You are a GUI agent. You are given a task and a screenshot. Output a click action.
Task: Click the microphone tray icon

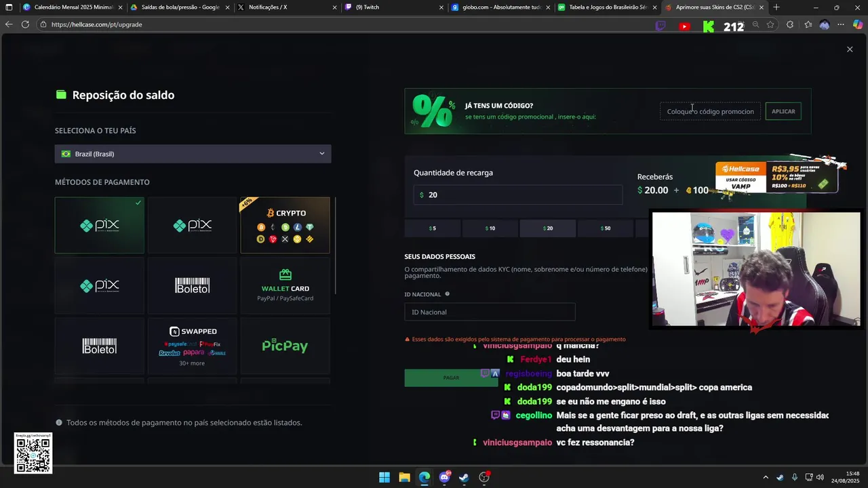coord(794,477)
